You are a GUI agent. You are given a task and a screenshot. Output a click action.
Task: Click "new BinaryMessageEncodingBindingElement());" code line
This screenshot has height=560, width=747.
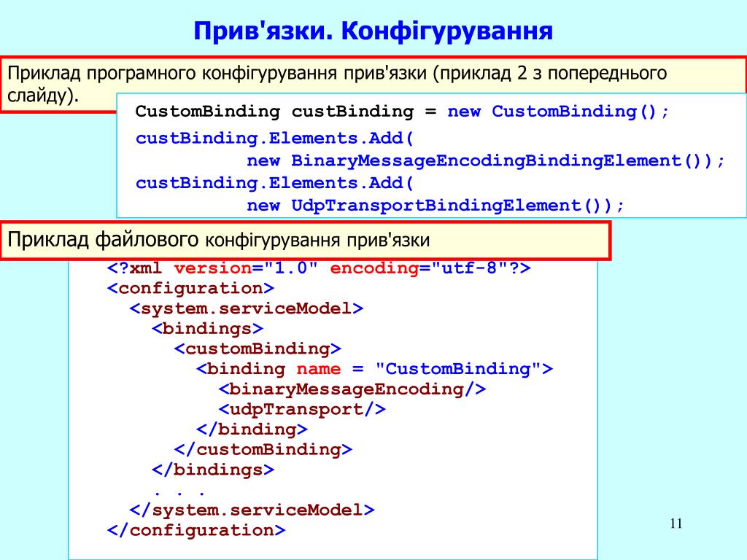coord(485,160)
